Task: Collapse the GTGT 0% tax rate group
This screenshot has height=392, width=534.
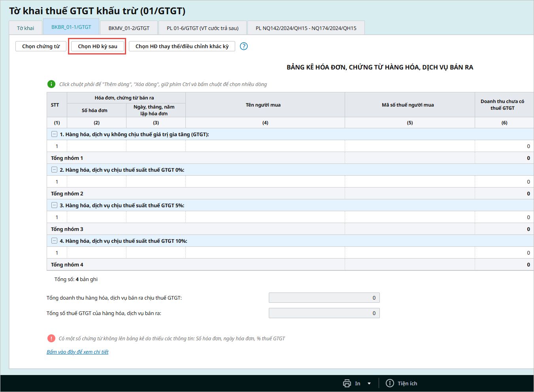Action: coord(55,170)
